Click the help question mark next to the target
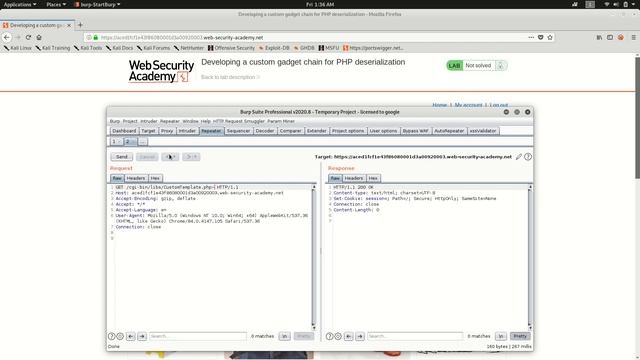This screenshot has width=640, height=360. pyautogui.click(x=528, y=157)
